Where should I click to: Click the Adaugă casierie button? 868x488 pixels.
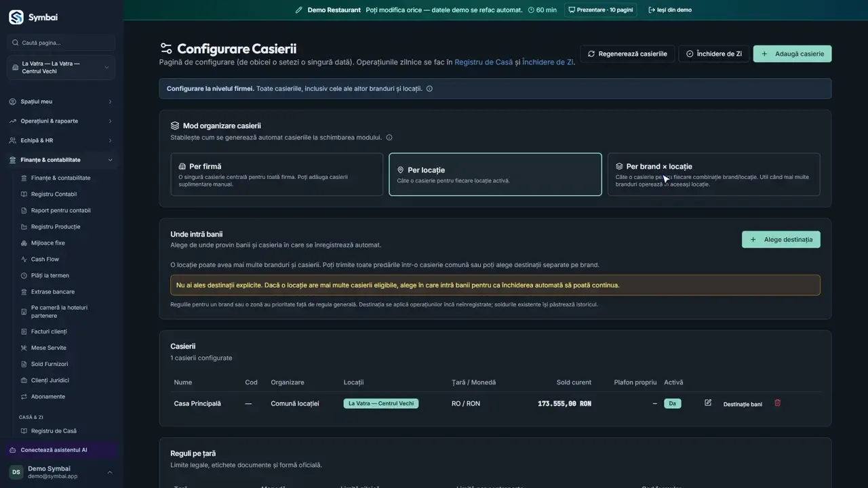(792, 54)
